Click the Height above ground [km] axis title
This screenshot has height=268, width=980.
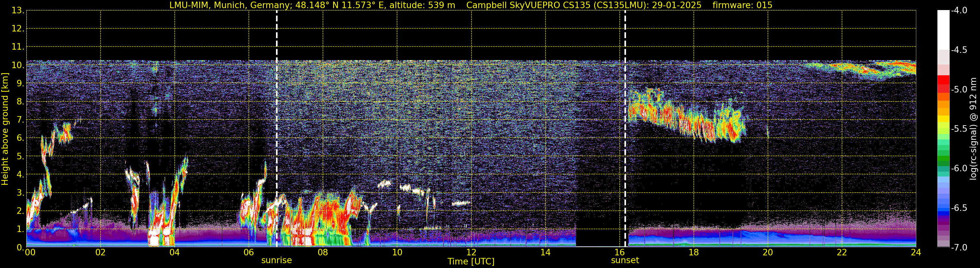point(5,129)
